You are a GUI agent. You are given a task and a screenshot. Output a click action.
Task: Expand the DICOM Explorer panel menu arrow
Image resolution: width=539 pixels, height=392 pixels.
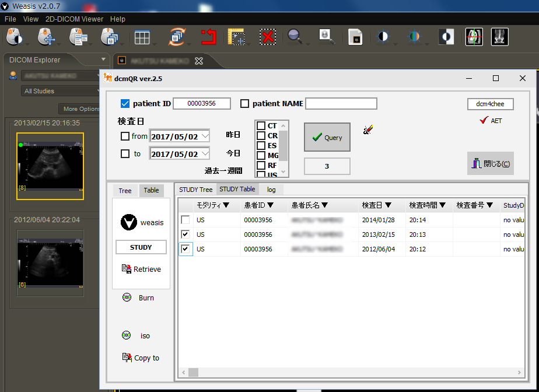[103, 60]
